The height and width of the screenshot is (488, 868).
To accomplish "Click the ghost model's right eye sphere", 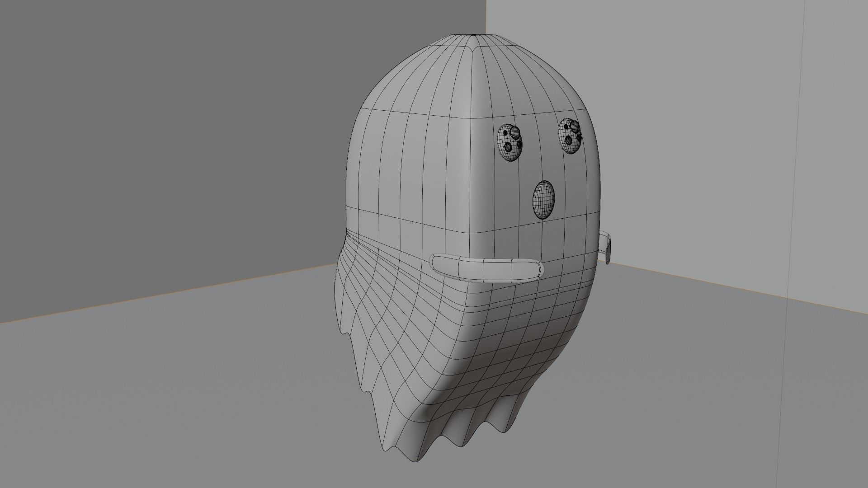I will point(571,136).
